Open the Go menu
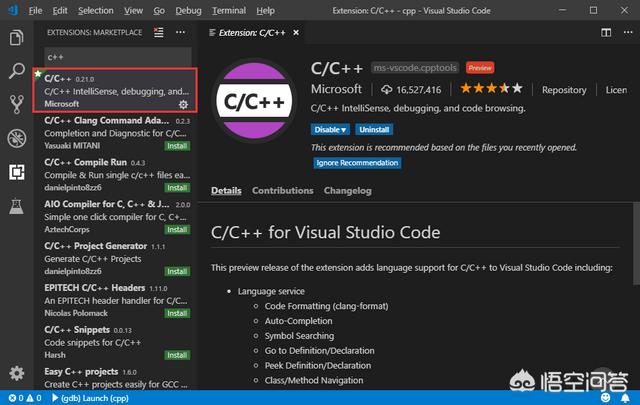The image size is (640, 405). 159,11
